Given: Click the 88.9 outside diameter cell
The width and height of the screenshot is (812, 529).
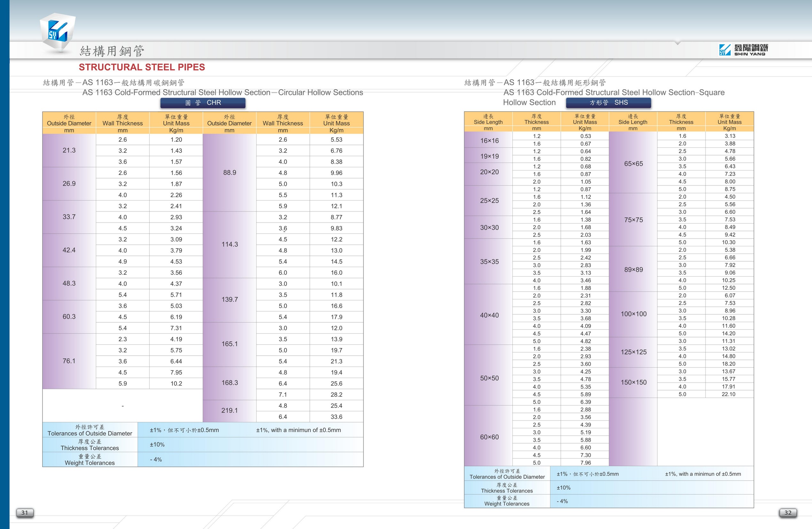Looking at the screenshot, I should point(230,173).
